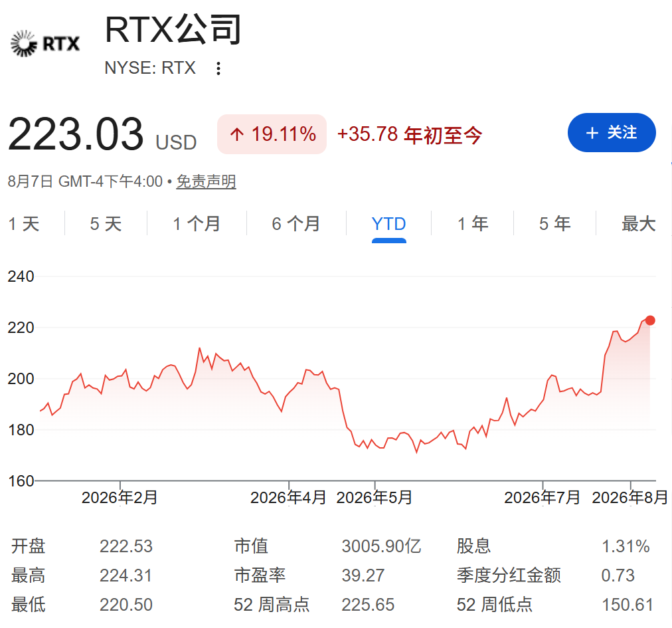672x628 pixels.
Task: Click the 开盘 value 222.53
Action: tap(126, 546)
